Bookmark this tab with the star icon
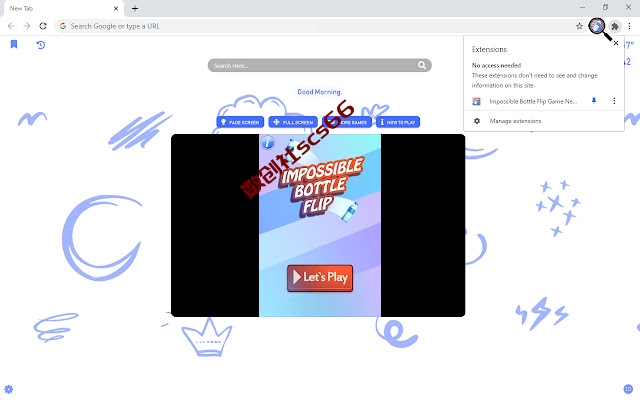Viewport: 640px width, 400px height. click(579, 26)
